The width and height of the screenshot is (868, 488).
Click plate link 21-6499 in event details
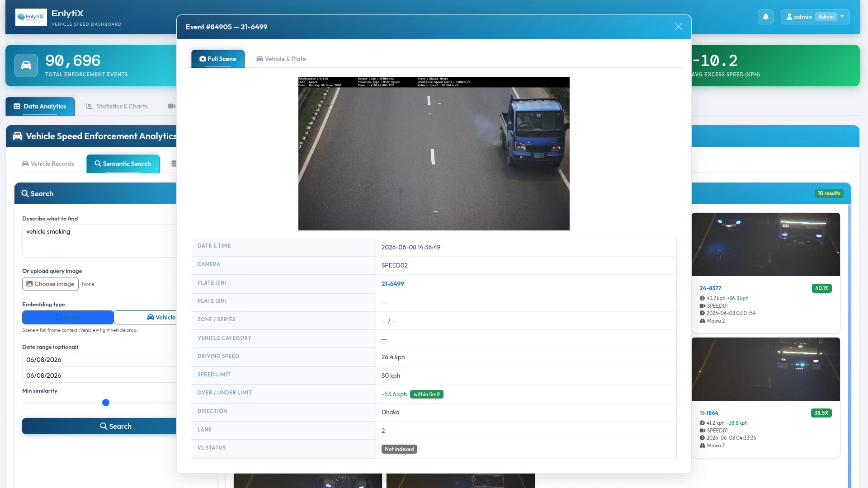click(x=393, y=284)
